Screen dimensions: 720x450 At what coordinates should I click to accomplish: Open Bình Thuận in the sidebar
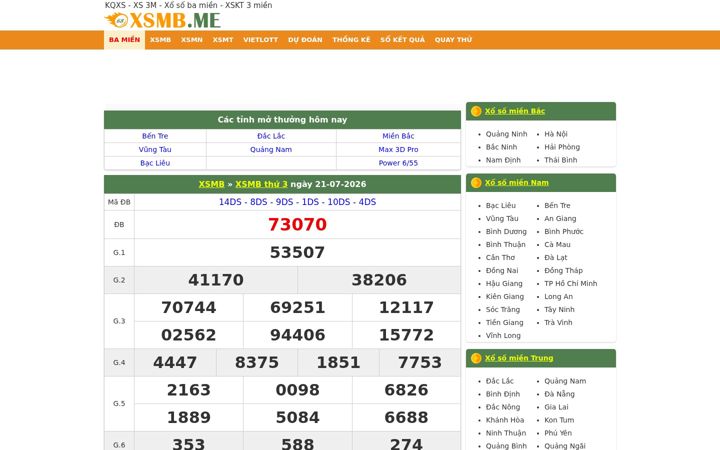click(x=506, y=244)
